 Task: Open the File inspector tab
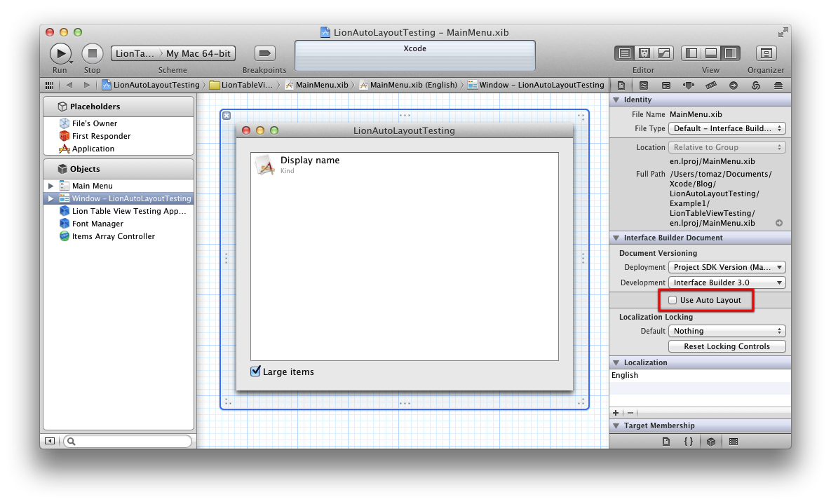coord(621,86)
